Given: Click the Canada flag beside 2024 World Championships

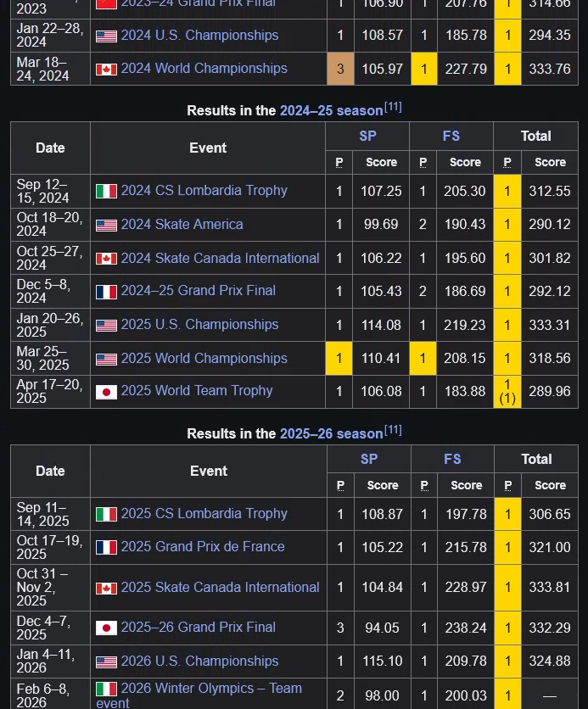Looking at the screenshot, I should pos(106,70).
